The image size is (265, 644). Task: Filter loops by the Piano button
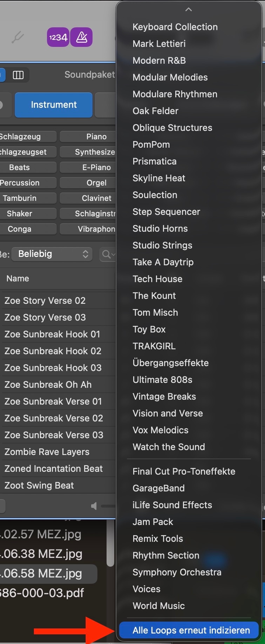(x=96, y=136)
